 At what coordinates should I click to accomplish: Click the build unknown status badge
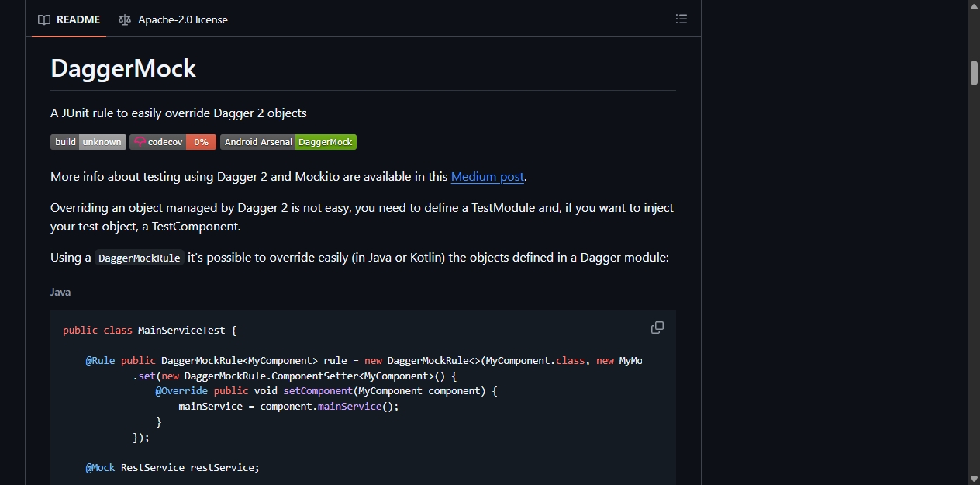tap(88, 142)
